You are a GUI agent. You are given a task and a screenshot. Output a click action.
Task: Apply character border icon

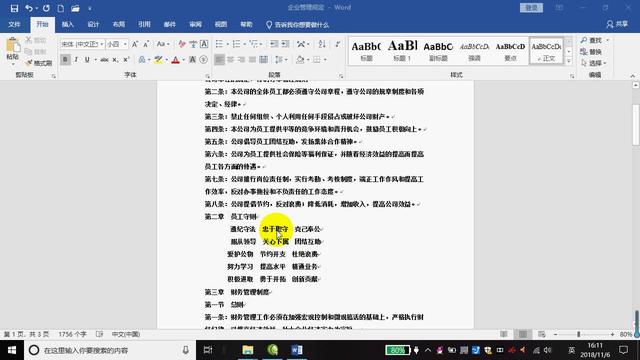[204, 44]
